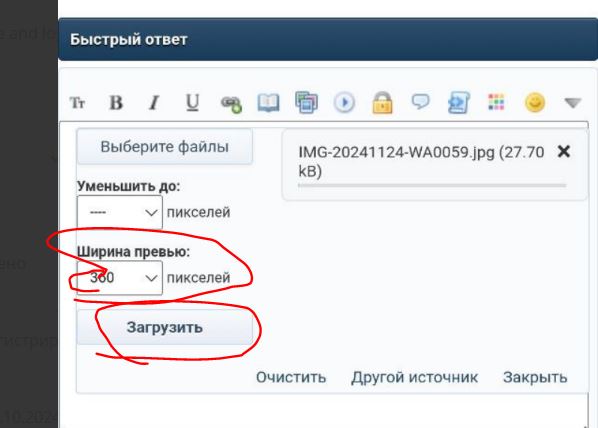Click the open book quote icon
The image size is (598, 428).
(x=268, y=103)
